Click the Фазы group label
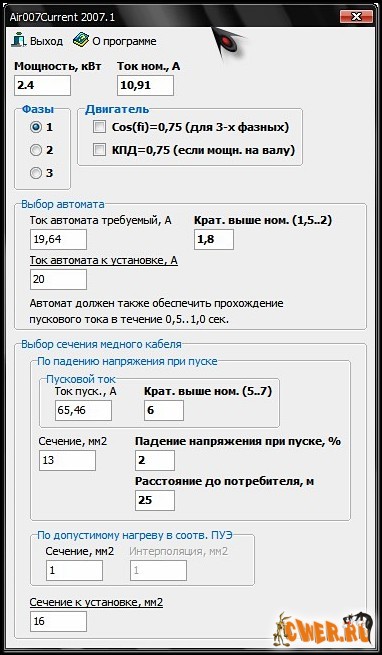This screenshot has height=655, width=382. pos(38,110)
